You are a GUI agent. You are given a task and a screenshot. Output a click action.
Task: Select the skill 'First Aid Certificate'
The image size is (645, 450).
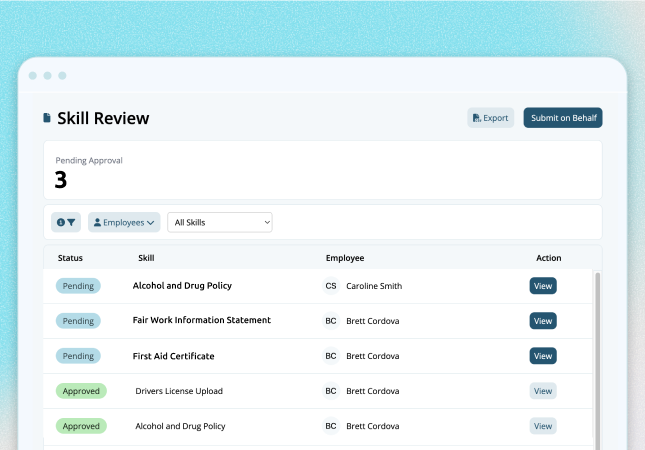[x=173, y=356]
